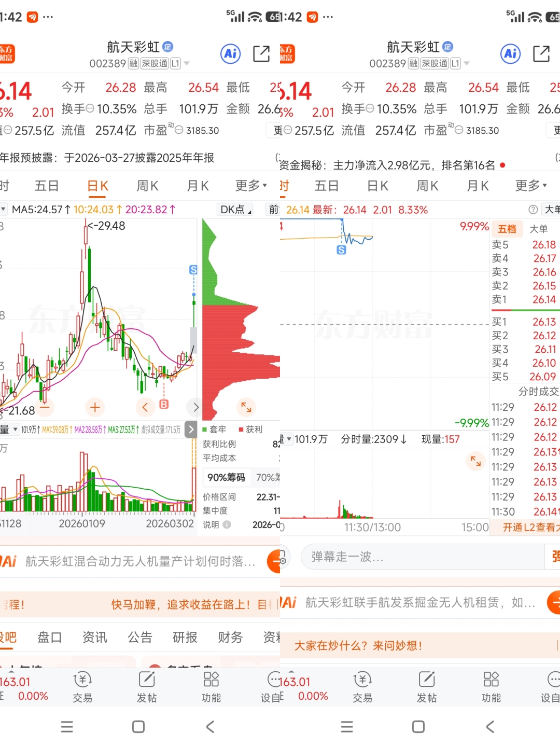Viewport: 560px width, 747px height.
Task: Expand chip distribution to fullscreen
Action: coord(246,407)
